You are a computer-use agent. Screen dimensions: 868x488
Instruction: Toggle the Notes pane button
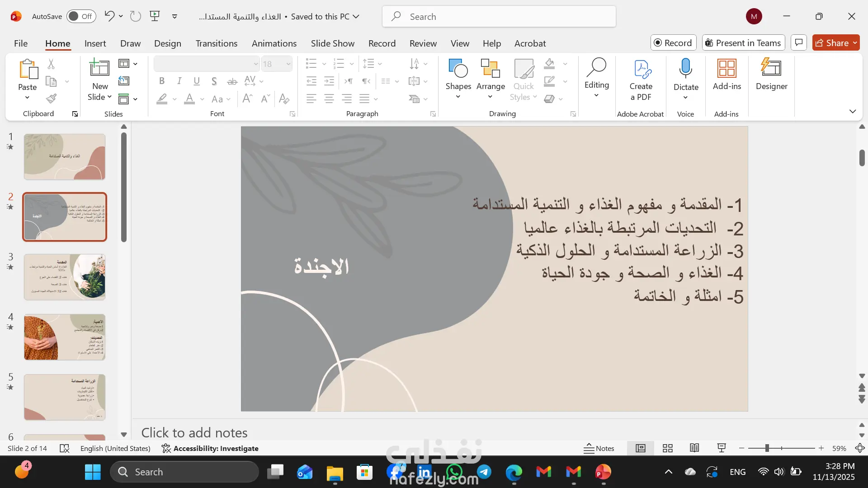[x=599, y=448]
